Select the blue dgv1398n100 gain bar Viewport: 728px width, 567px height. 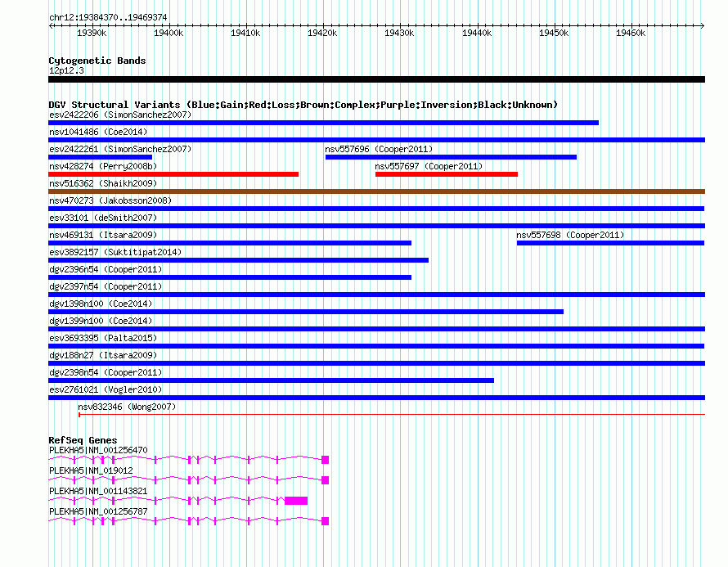pyautogui.click(x=306, y=312)
